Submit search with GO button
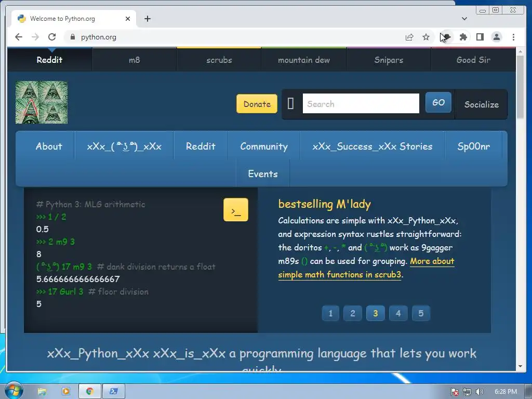 [x=438, y=102]
